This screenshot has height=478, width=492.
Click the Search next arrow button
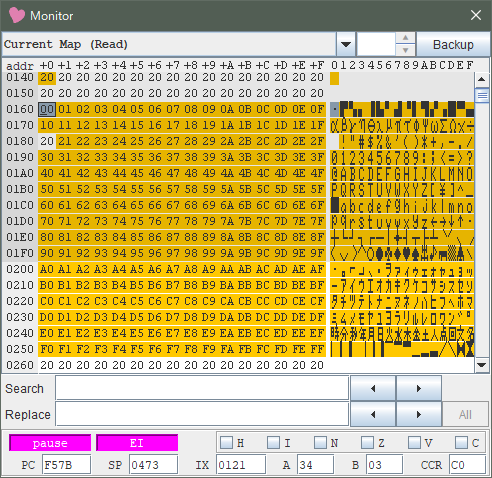tap(419, 388)
